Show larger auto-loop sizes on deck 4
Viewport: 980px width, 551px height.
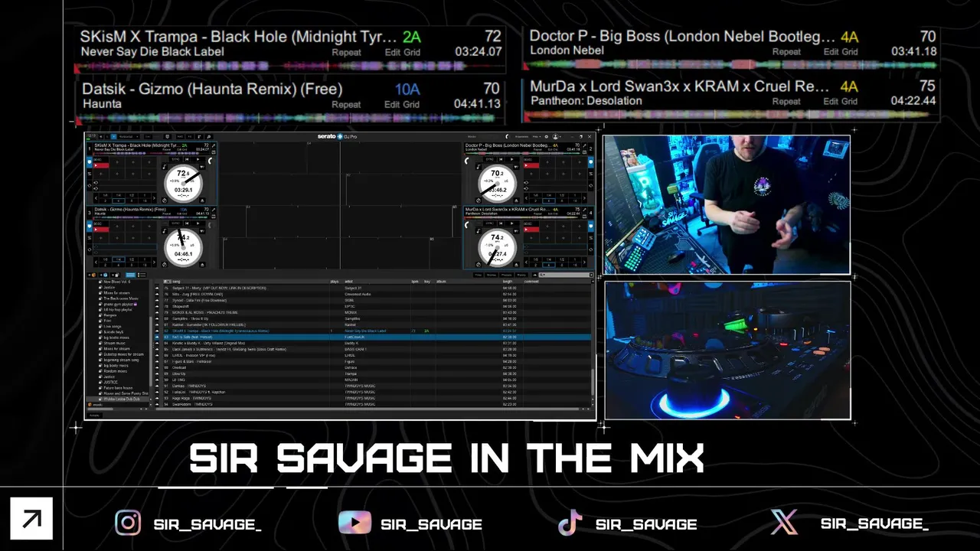point(584,262)
